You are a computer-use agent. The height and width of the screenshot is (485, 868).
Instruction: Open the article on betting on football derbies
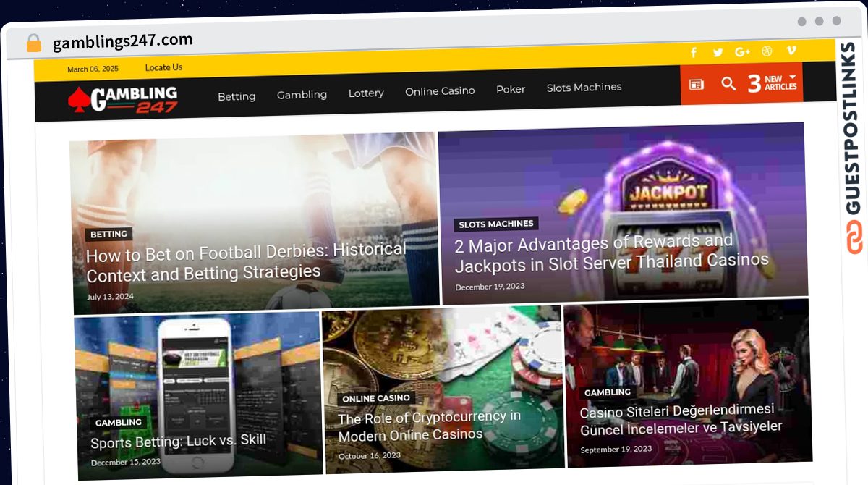tap(246, 262)
